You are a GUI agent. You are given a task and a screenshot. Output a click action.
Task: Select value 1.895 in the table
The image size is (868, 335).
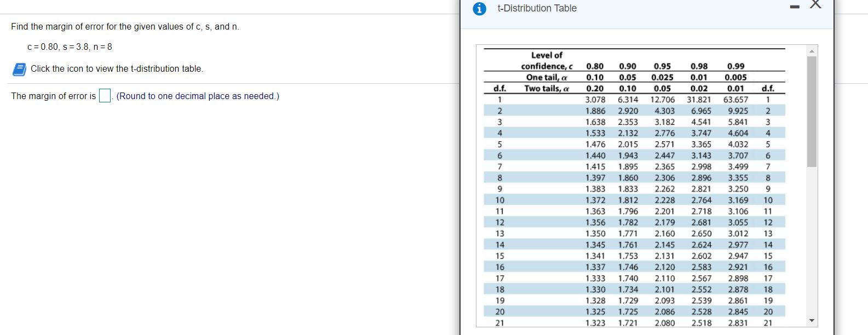click(628, 166)
